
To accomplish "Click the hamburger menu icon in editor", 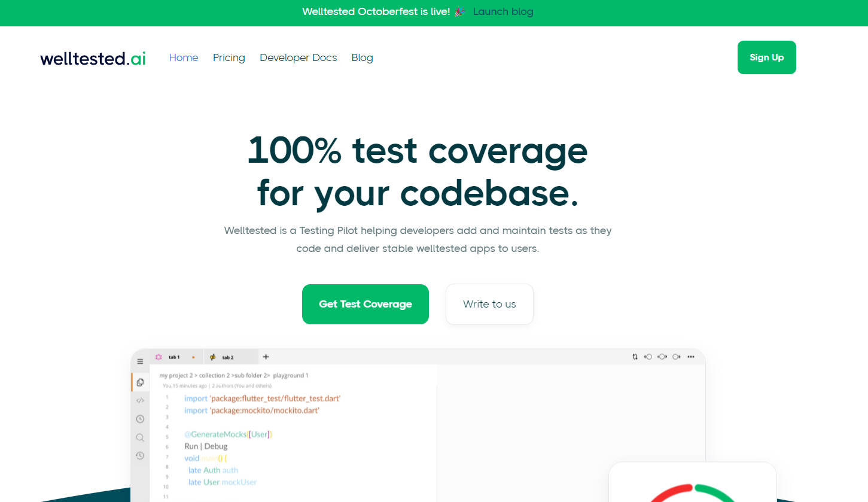I will 140,361.
